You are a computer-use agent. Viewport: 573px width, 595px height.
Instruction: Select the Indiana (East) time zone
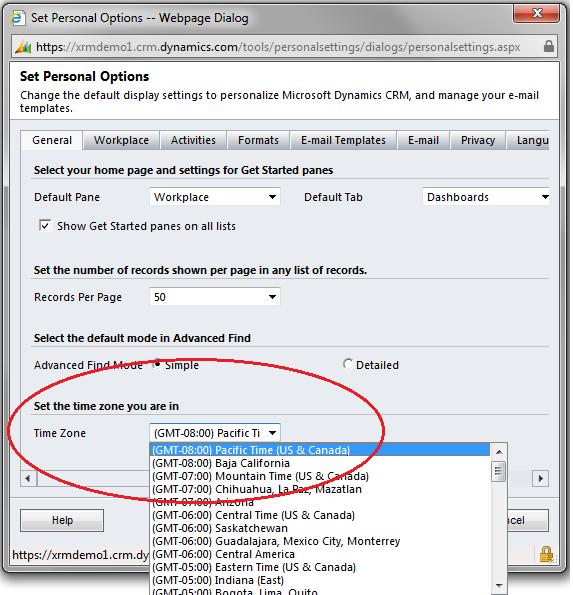[320, 580]
